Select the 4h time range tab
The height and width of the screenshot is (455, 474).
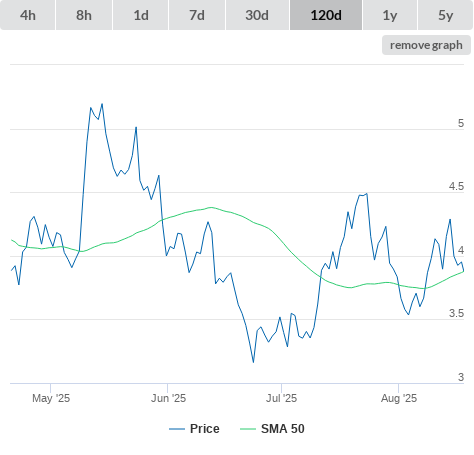[x=28, y=15]
